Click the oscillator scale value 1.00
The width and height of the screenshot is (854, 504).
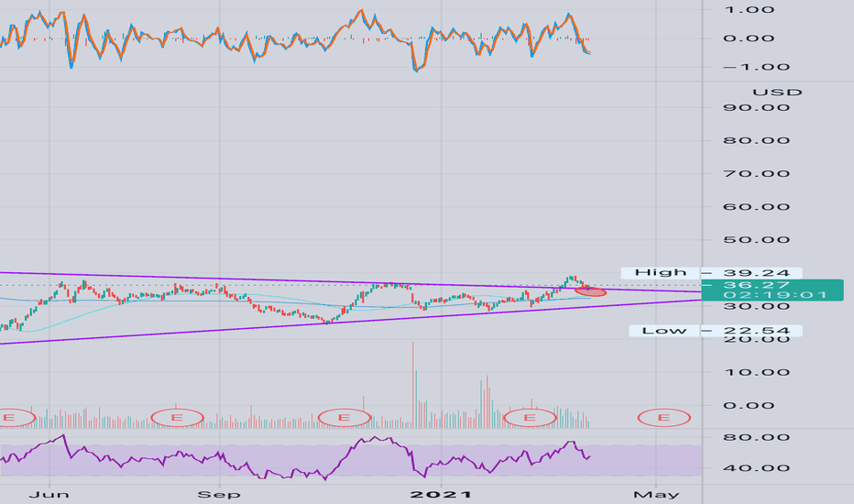(749, 9)
